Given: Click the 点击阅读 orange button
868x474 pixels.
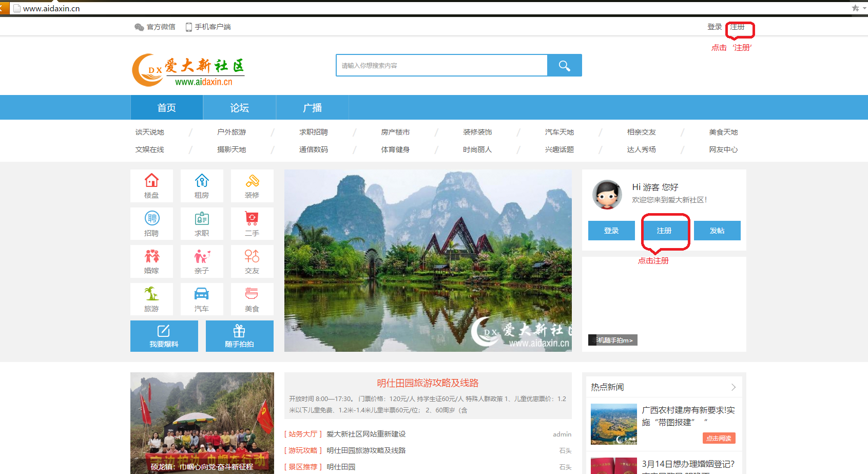Looking at the screenshot, I should (x=719, y=438).
